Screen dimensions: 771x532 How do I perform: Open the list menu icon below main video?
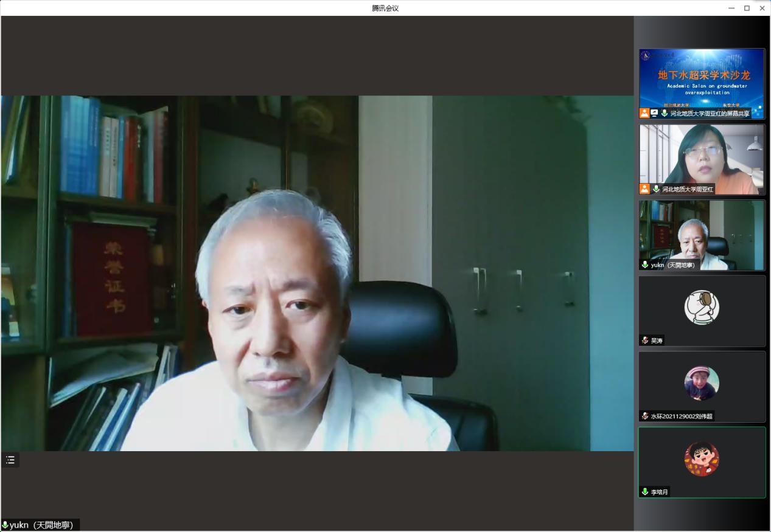pos(10,460)
